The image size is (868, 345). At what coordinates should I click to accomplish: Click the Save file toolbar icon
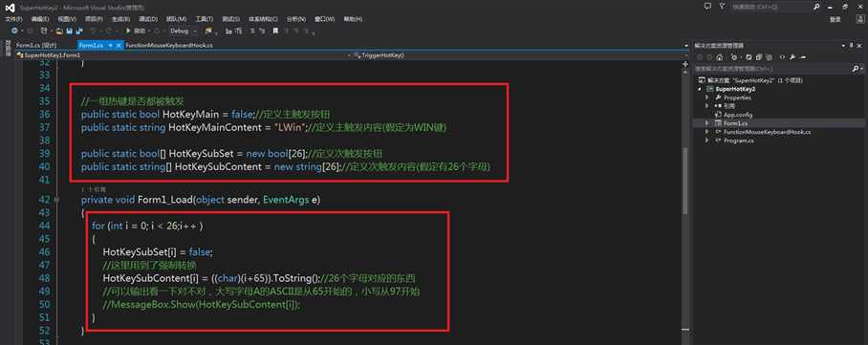70,31
